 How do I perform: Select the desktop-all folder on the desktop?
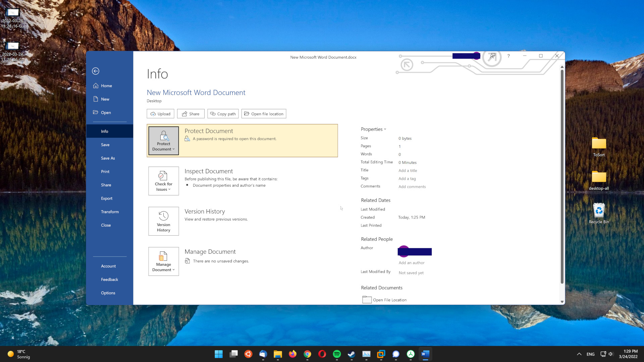point(599,181)
